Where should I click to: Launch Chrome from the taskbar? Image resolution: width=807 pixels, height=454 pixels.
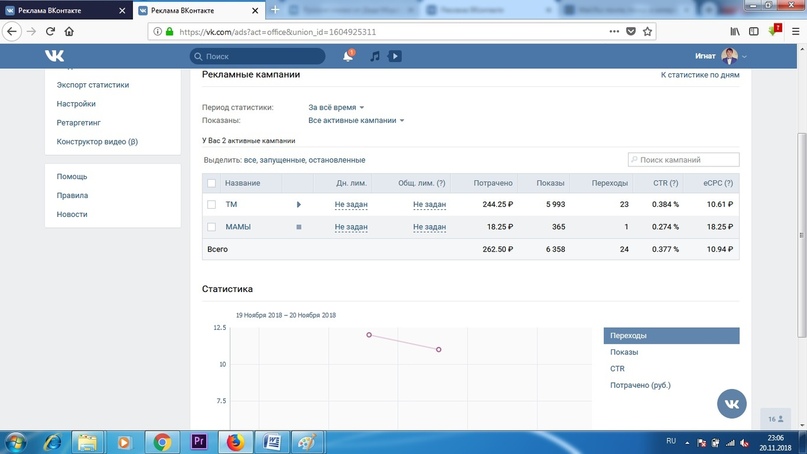point(162,442)
